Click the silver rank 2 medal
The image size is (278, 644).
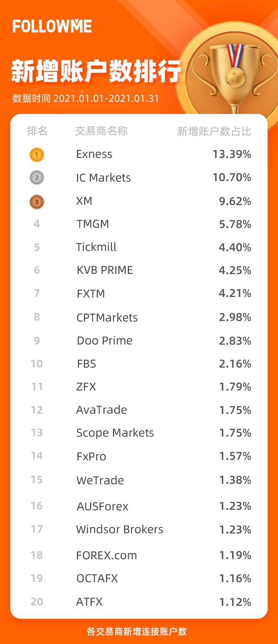[36, 177]
